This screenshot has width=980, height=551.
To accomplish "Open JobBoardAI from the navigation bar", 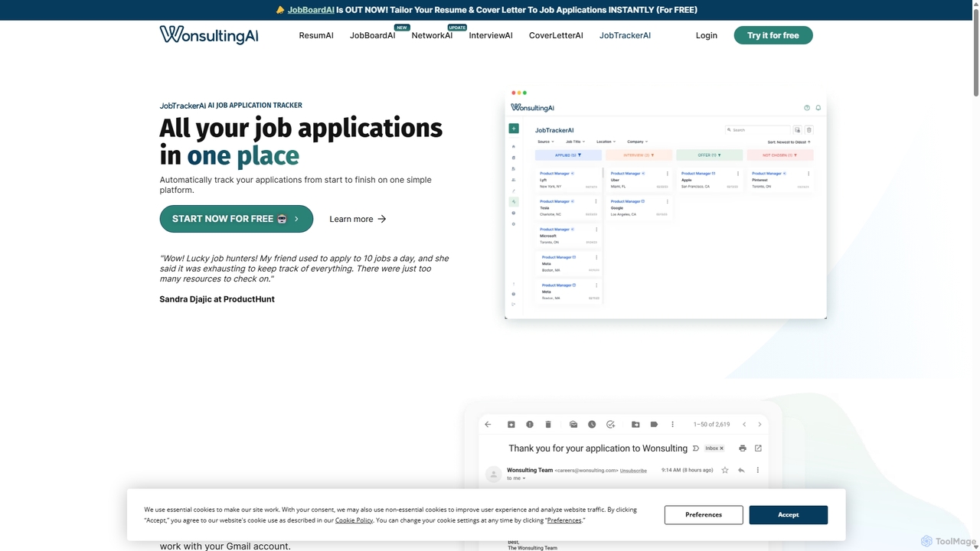I will point(373,35).
